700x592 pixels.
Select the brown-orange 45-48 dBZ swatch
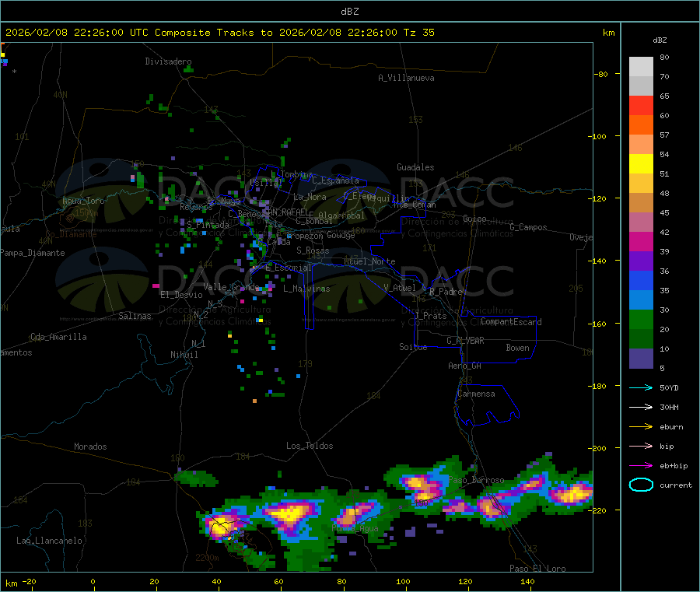[641, 203]
